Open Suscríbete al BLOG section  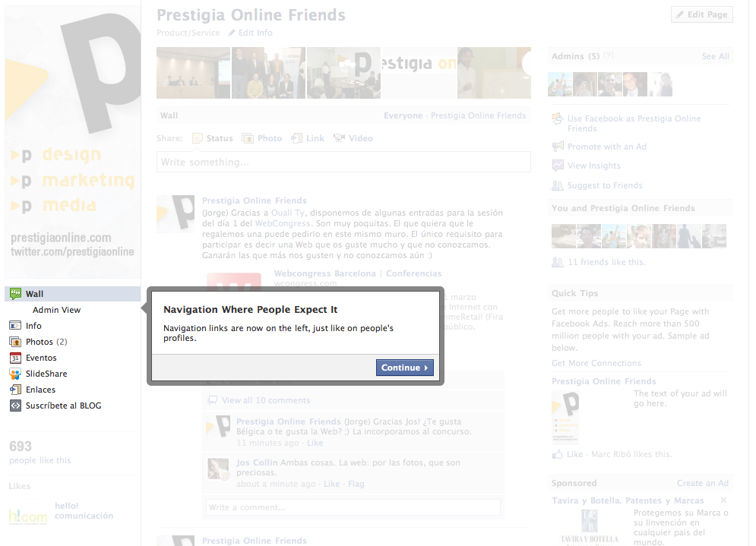click(63, 406)
